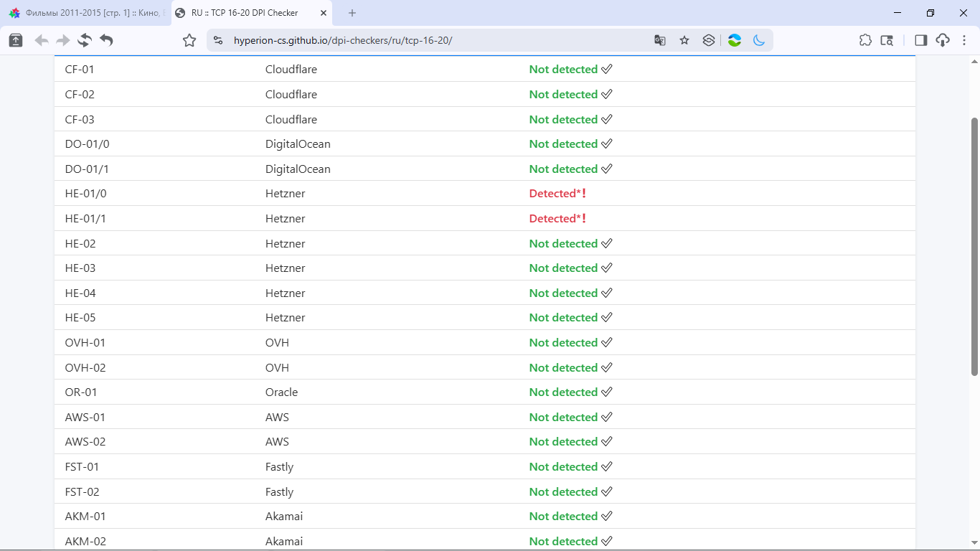Click AWS provider in the AWS-01 row
Viewport: 980px width, 551px height.
[x=277, y=418]
